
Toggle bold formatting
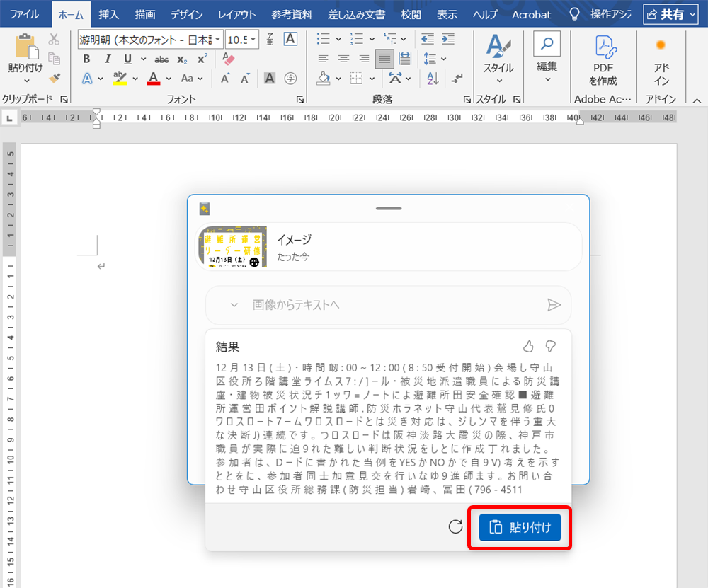87,59
